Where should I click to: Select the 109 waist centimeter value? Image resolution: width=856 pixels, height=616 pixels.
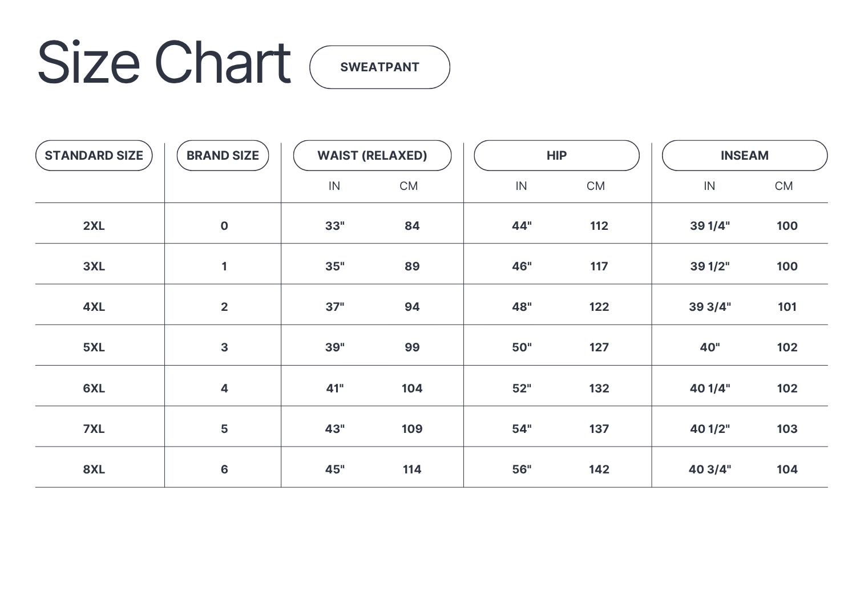pyautogui.click(x=412, y=429)
